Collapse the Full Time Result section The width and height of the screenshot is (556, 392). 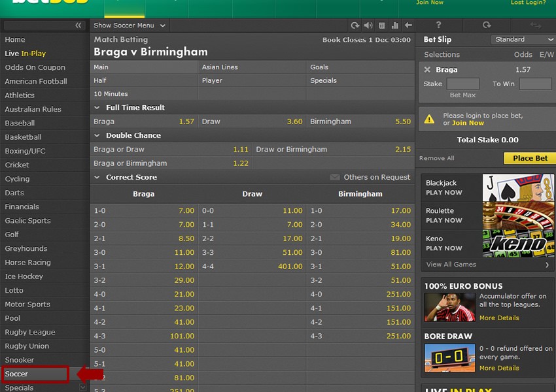[x=97, y=107]
